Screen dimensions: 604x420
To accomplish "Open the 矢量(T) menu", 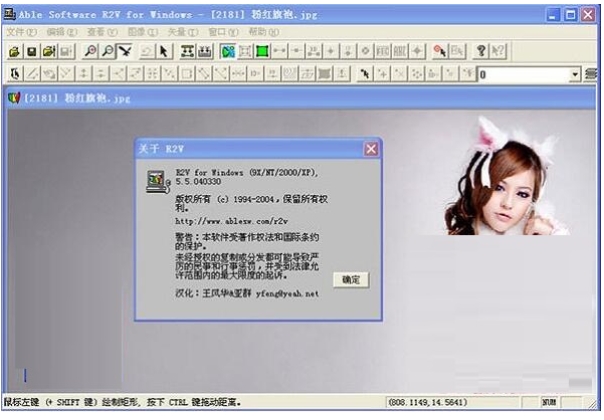I will coord(183,32).
